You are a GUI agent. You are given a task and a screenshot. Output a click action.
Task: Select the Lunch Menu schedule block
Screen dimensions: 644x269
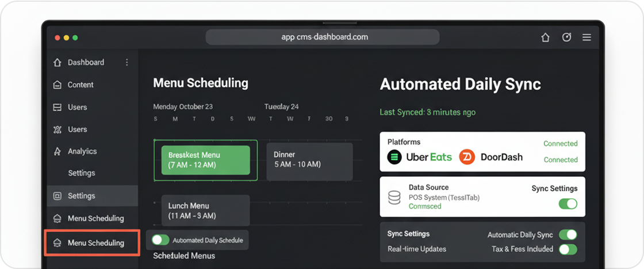pos(201,210)
